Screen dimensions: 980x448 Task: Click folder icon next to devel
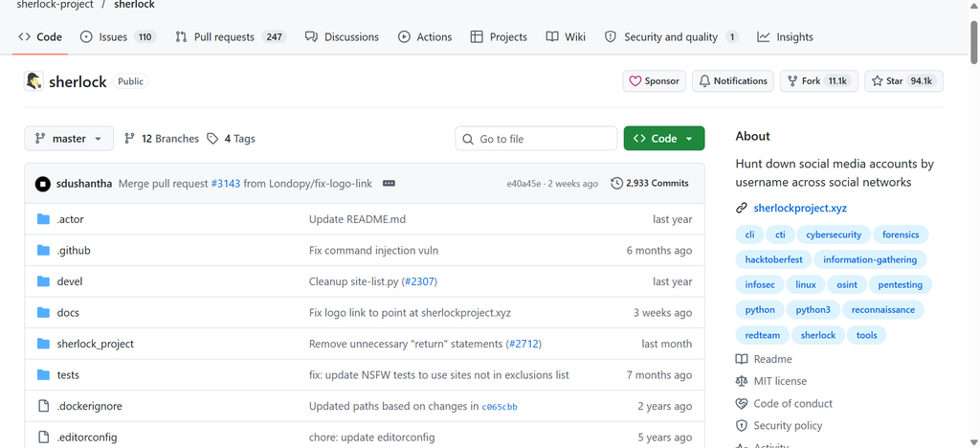[43, 281]
